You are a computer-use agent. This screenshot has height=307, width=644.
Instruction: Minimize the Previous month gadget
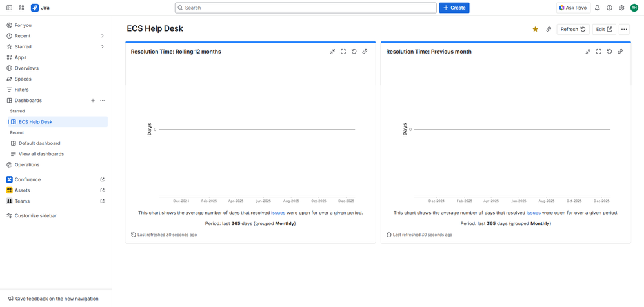pos(588,52)
